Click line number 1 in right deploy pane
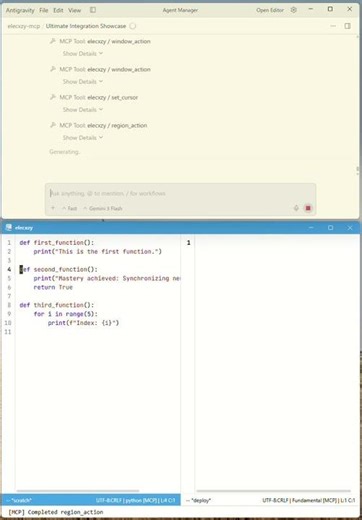 coord(189,243)
